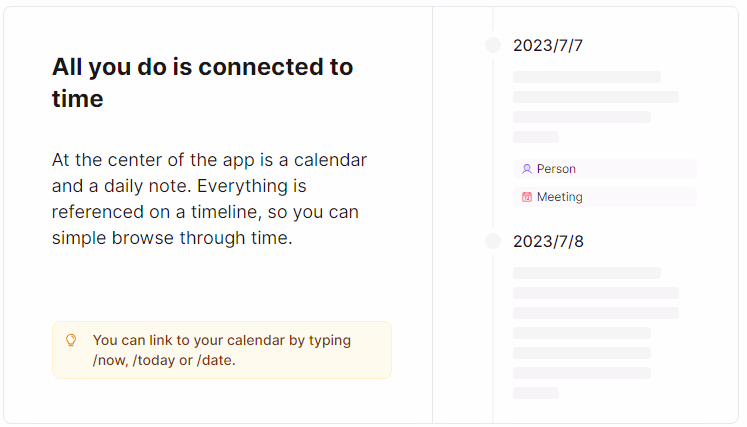Click the heading about being connected to time

tap(202, 82)
